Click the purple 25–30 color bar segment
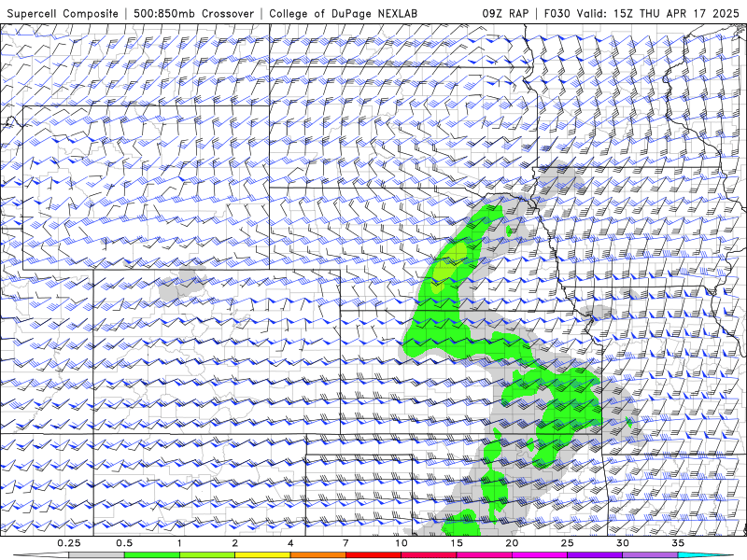 pyautogui.click(x=595, y=555)
